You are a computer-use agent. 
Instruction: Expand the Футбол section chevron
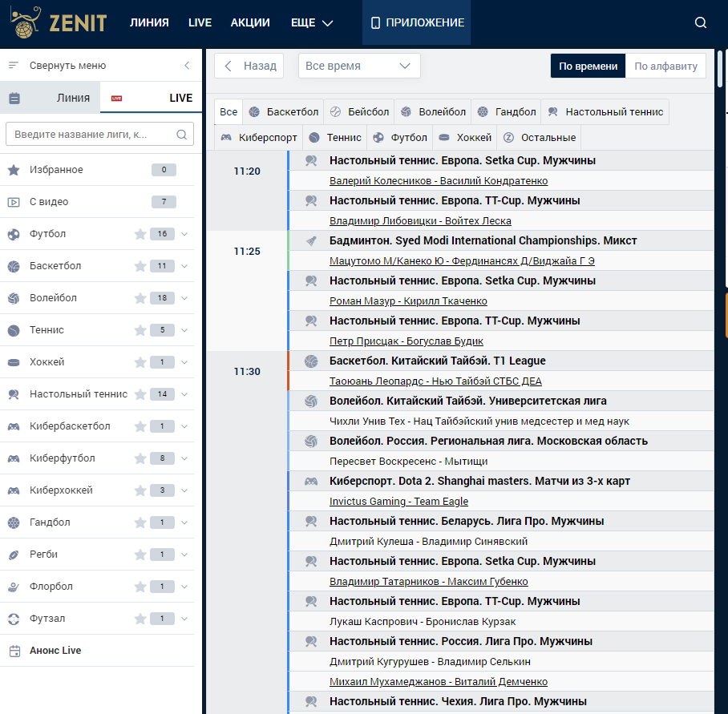pyautogui.click(x=184, y=234)
